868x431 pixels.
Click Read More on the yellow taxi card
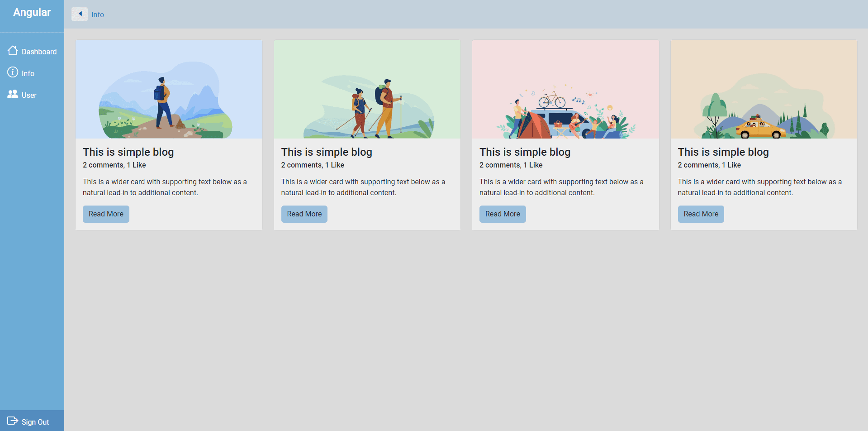(x=701, y=214)
